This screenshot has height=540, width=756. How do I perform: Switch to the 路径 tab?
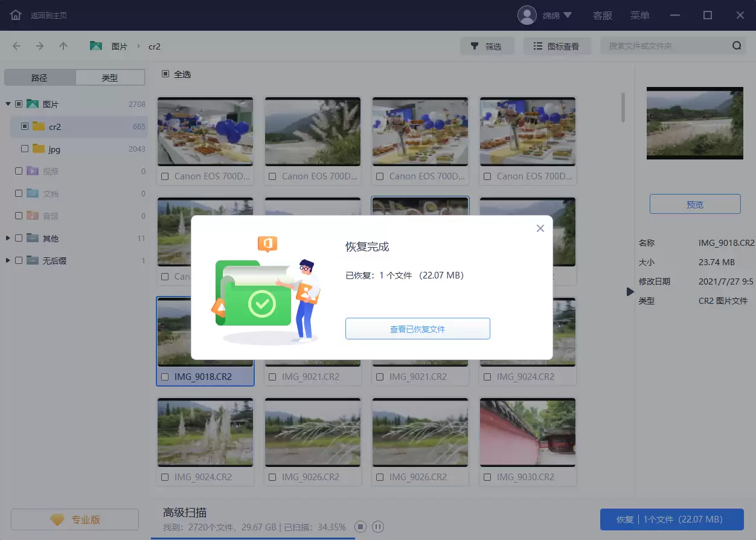coord(39,77)
